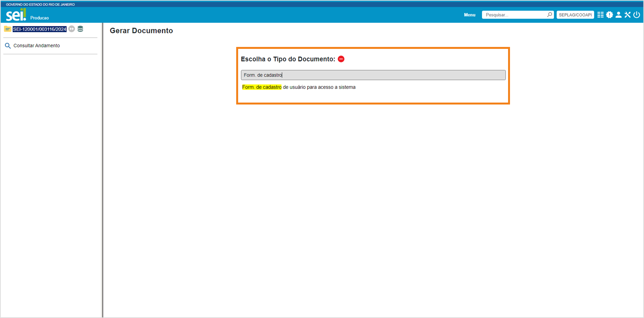
Task: Click the document type field containing 'Form. de cadastro'
Action: coord(373,75)
